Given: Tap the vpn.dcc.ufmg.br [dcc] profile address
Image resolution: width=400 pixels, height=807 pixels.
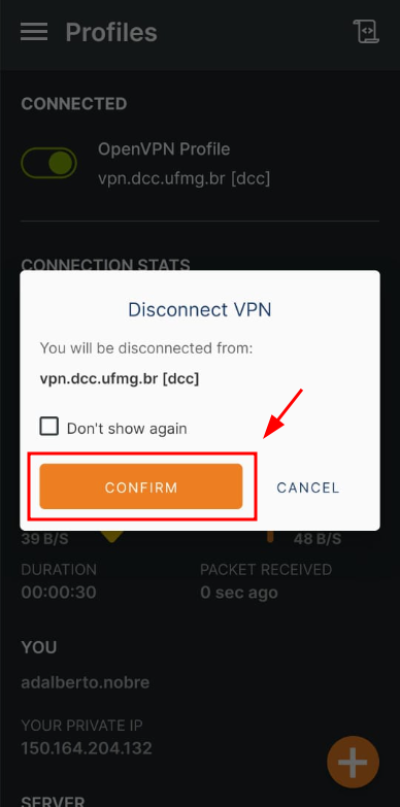Looking at the screenshot, I should pos(184,179).
